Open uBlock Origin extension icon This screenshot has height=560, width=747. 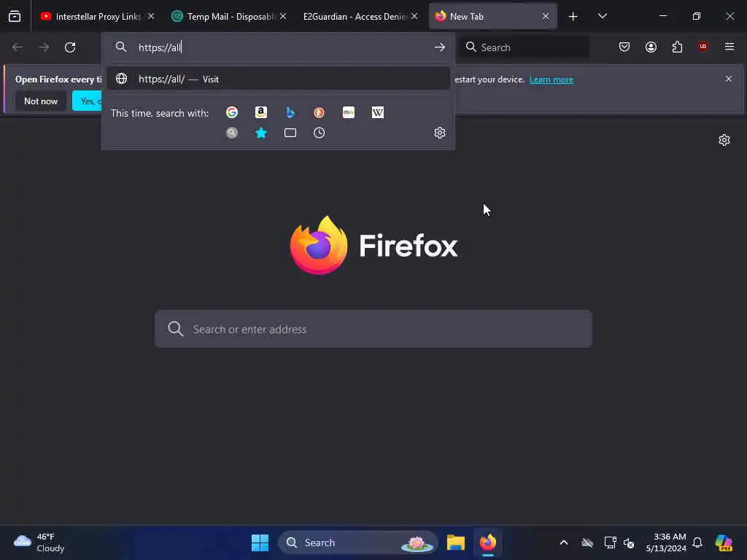point(703,47)
